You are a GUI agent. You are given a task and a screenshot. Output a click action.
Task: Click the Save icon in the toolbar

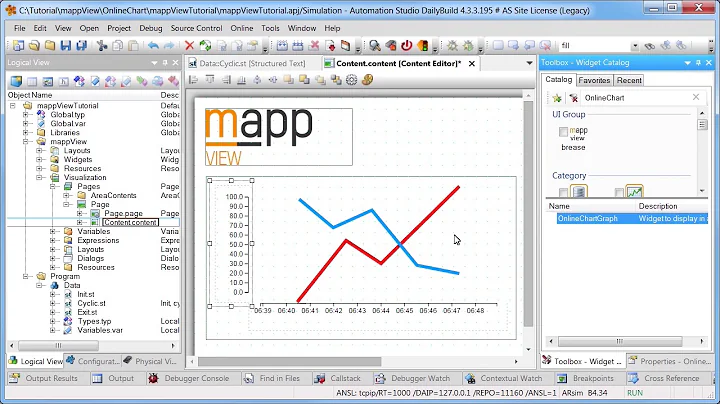click(x=66, y=45)
